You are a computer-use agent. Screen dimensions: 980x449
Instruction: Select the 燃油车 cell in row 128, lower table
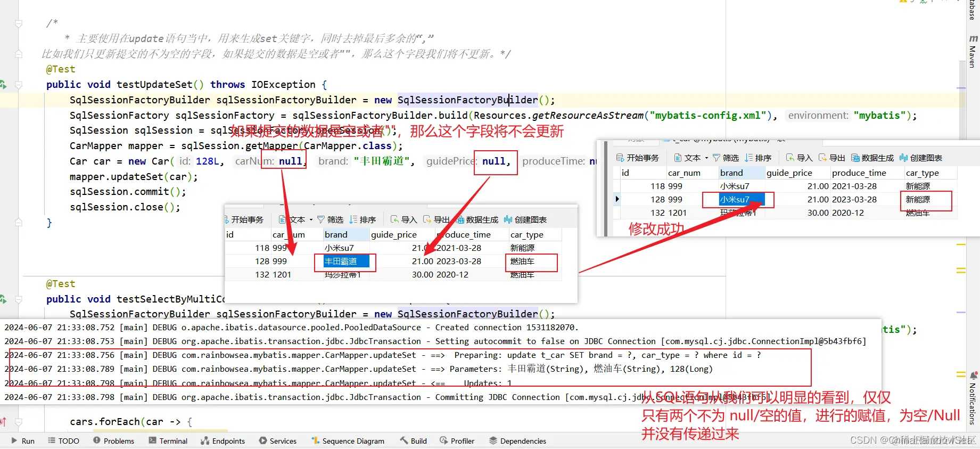coord(535,261)
